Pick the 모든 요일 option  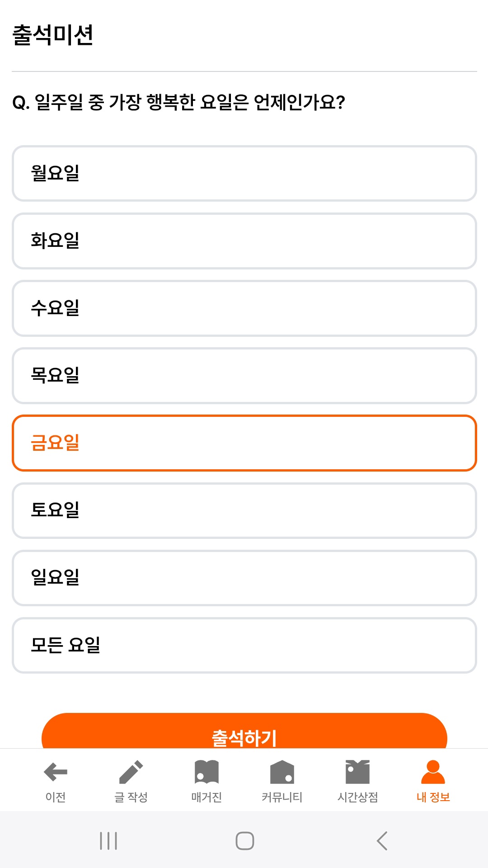pos(244,645)
